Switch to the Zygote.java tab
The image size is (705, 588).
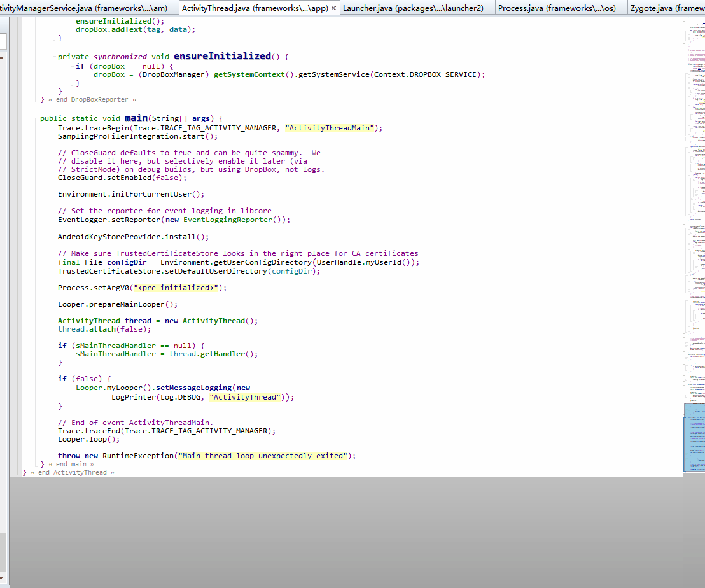point(666,8)
